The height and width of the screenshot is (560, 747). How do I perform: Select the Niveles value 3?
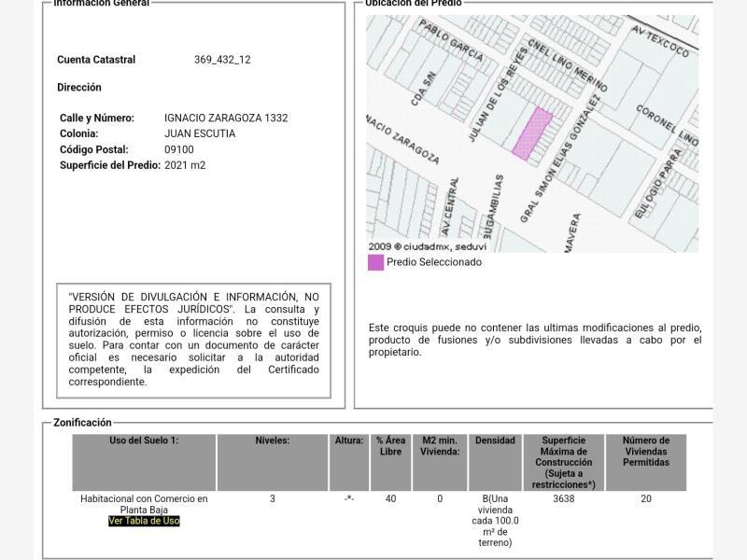tap(273, 498)
